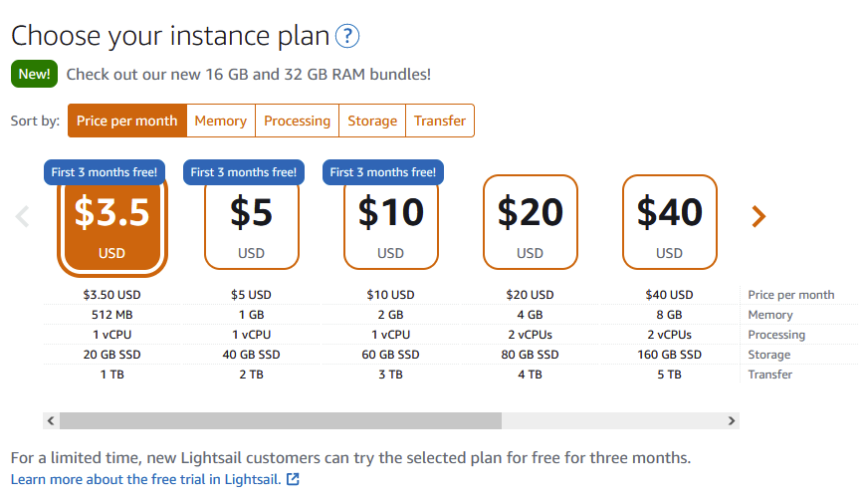The width and height of the screenshot is (868, 503).
Task: Select the $10 USD plan
Action: point(391,223)
